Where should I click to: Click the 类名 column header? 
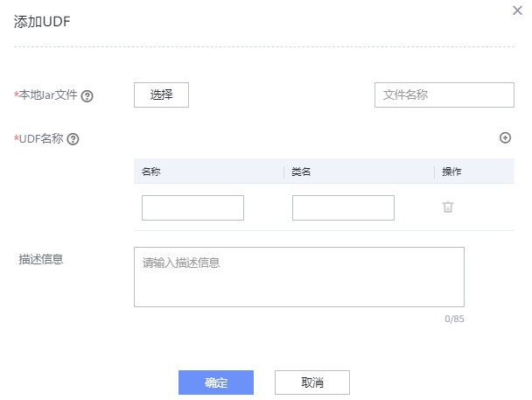coord(302,172)
